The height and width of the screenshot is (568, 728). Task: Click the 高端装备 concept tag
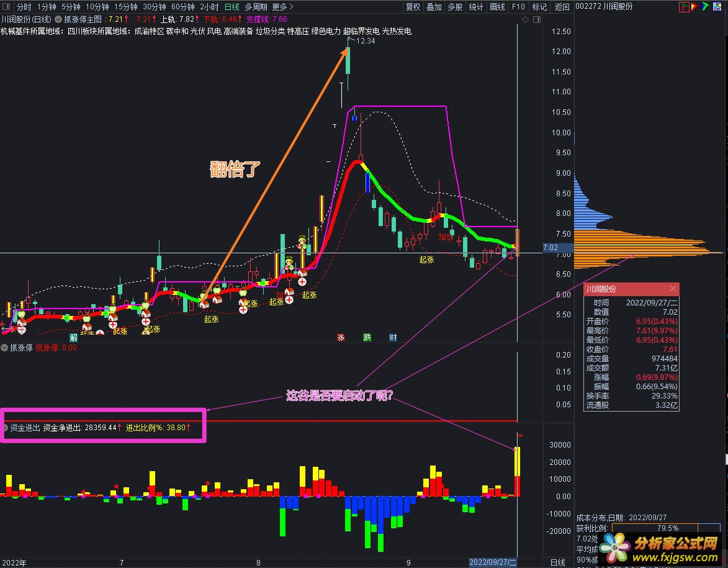[239, 31]
